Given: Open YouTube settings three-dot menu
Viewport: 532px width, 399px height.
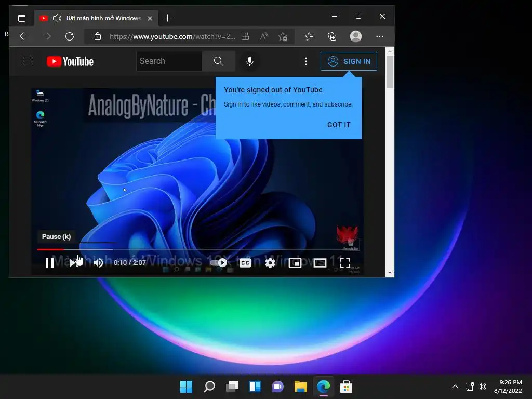Looking at the screenshot, I should coord(305,61).
